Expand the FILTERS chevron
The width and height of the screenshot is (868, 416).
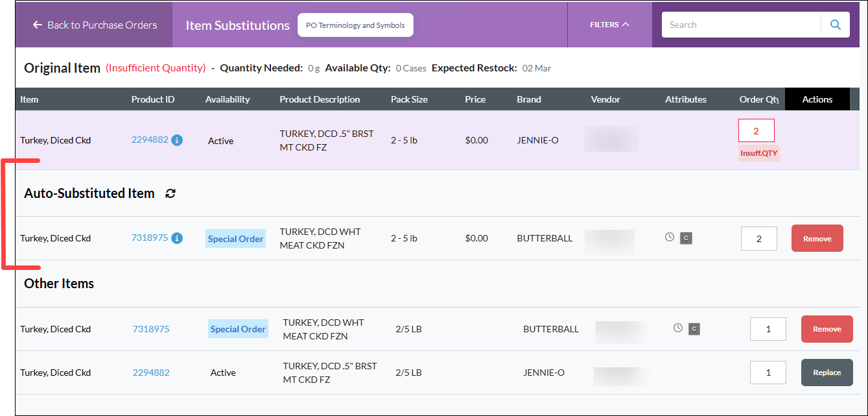coord(626,25)
